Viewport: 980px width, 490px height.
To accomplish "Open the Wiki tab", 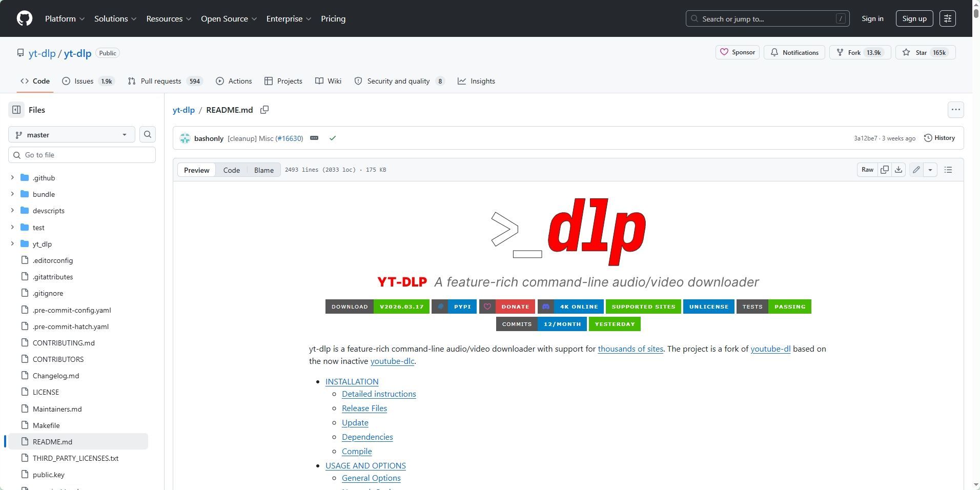I will (x=328, y=81).
